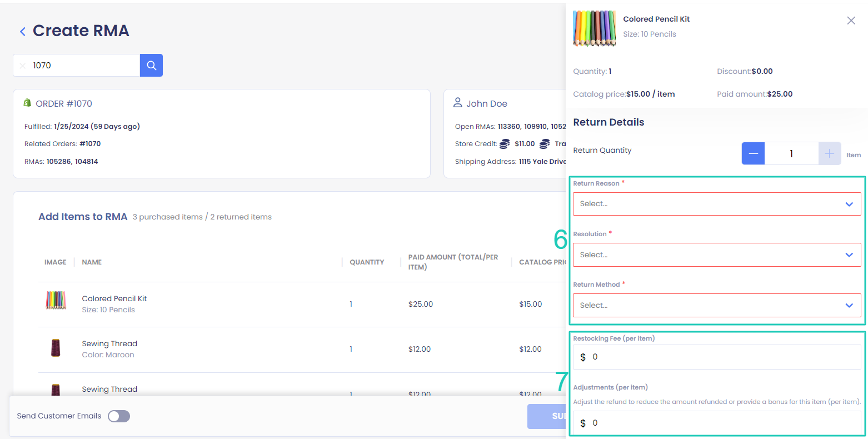This screenshot has height=439, width=868.
Task: Click the store credit coins icon before $11.00
Action: point(505,144)
